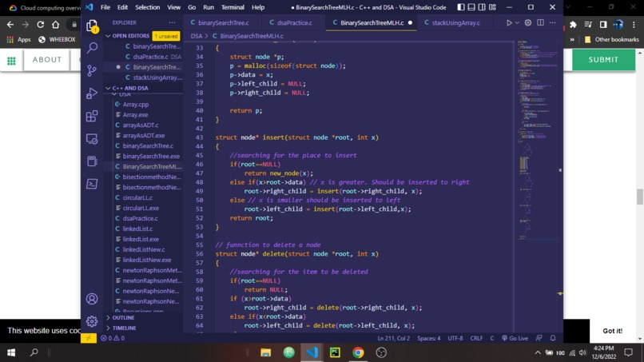The width and height of the screenshot is (644, 362).
Task: Click the code minimap preview
Action: click(x=536, y=140)
